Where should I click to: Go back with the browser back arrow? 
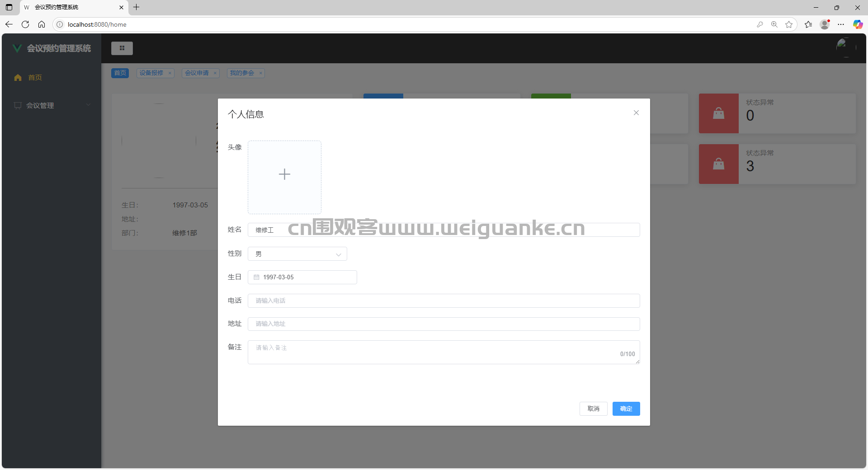pyautogui.click(x=9, y=24)
